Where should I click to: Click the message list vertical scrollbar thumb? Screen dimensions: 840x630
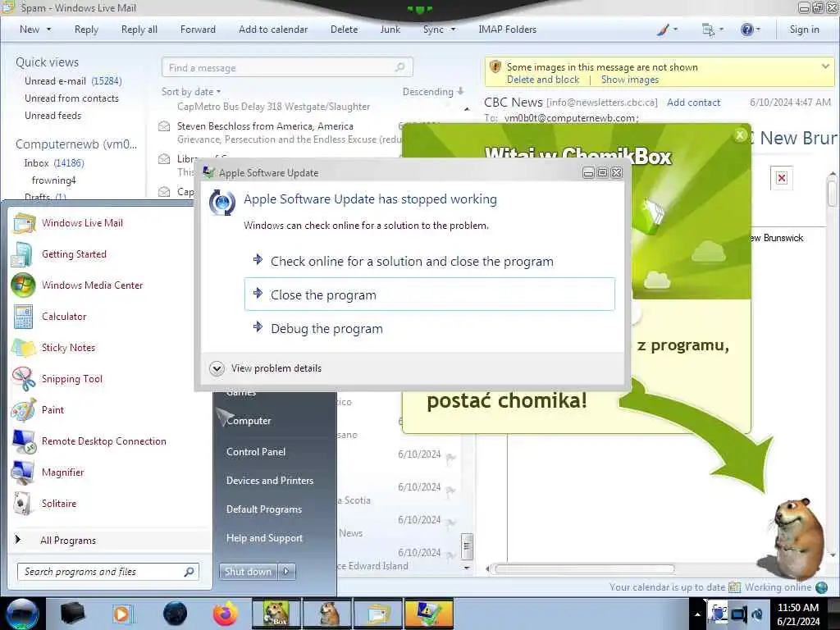coord(467,546)
